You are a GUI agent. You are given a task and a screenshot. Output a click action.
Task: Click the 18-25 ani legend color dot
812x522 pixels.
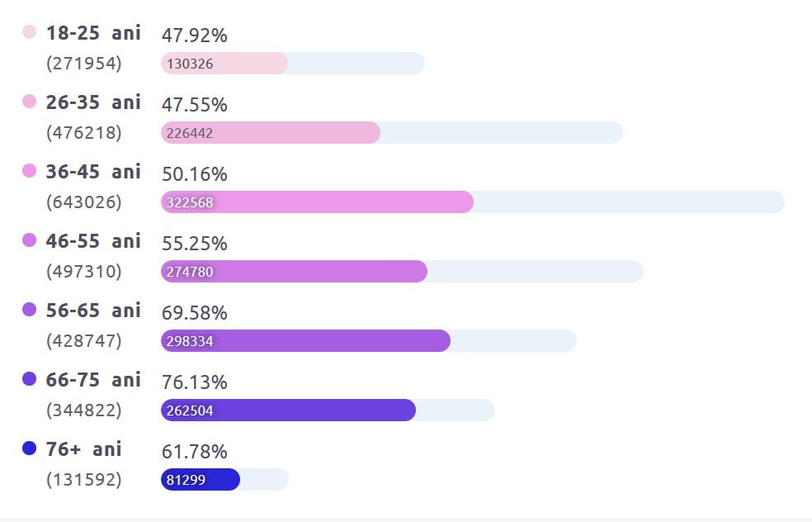30,32
